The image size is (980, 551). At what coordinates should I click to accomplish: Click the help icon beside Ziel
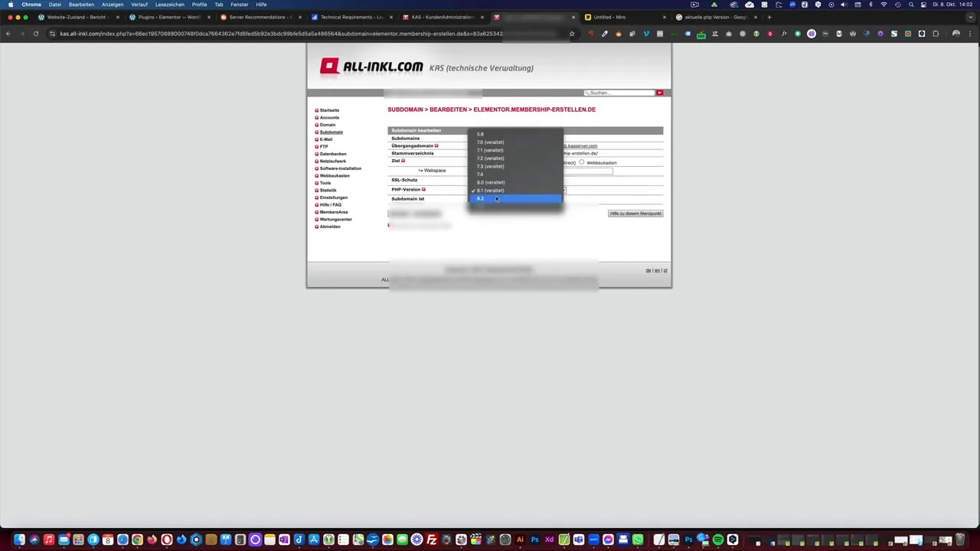click(x=402, y=161)
